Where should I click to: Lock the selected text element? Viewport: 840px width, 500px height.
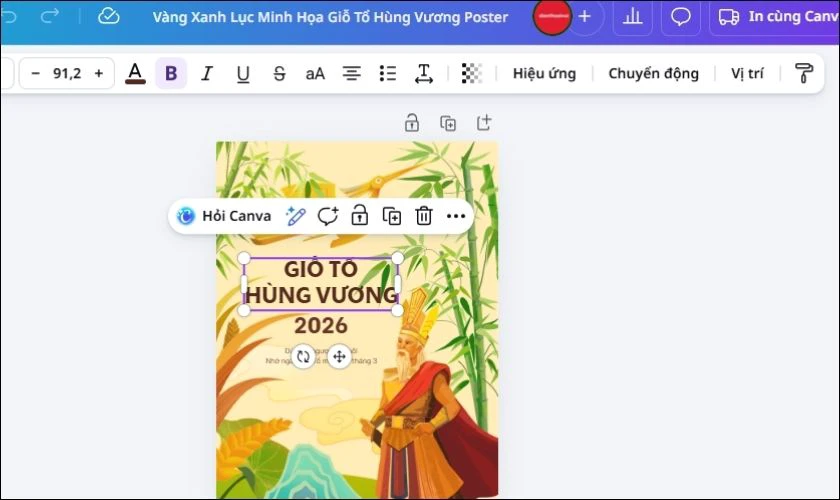coord(359,216)
